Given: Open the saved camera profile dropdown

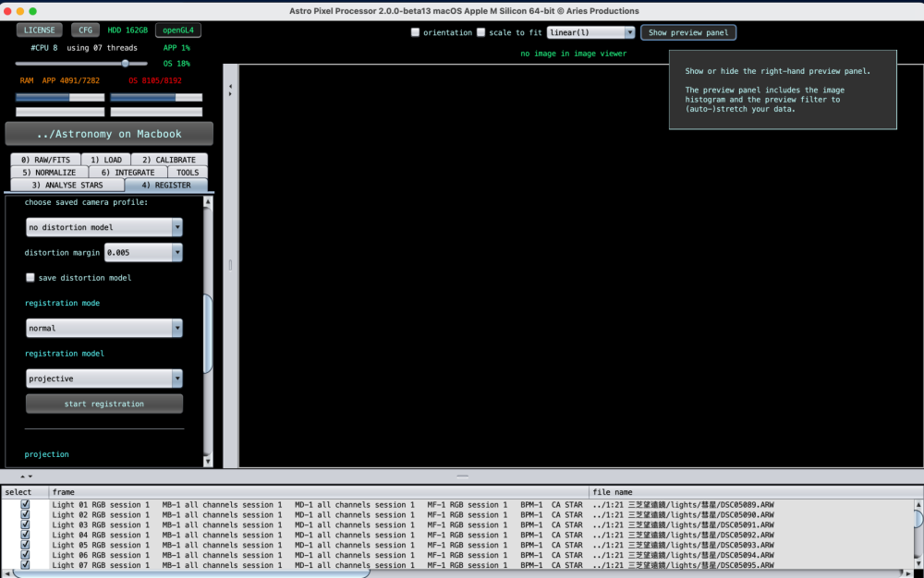Looking at the screenshot, I should [103, 226].
